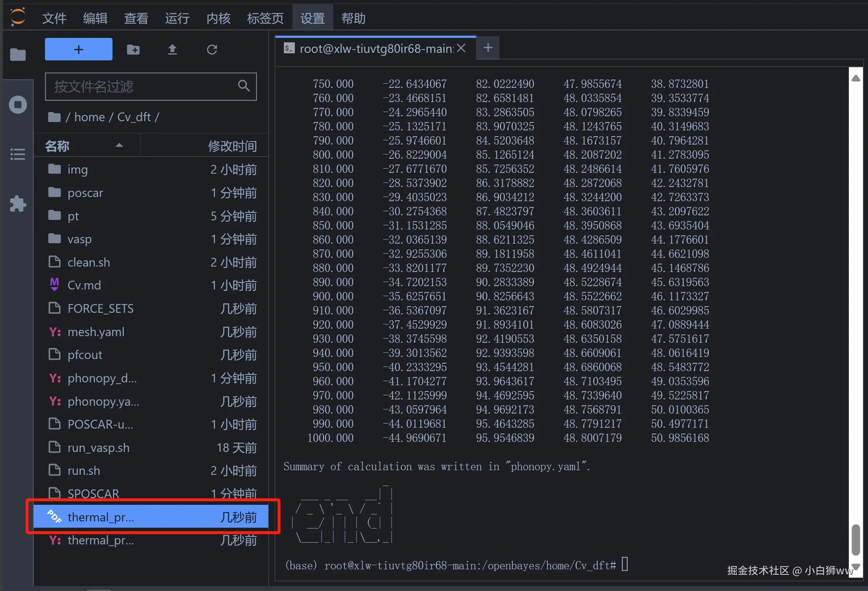Click the blue new launcher plus button
Image resolution: width=868 pixels, height=591 pixels.
click(78, 50)
